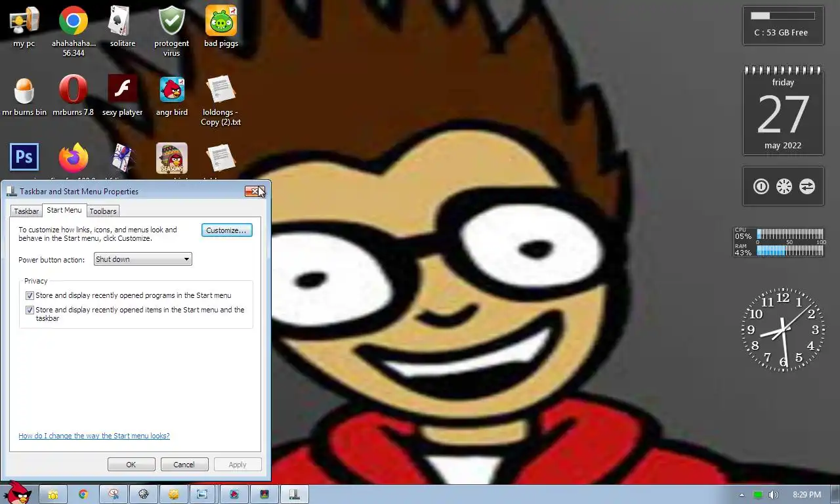
Task: Click the CPU usage meter bar
Action: coord(789,234)
